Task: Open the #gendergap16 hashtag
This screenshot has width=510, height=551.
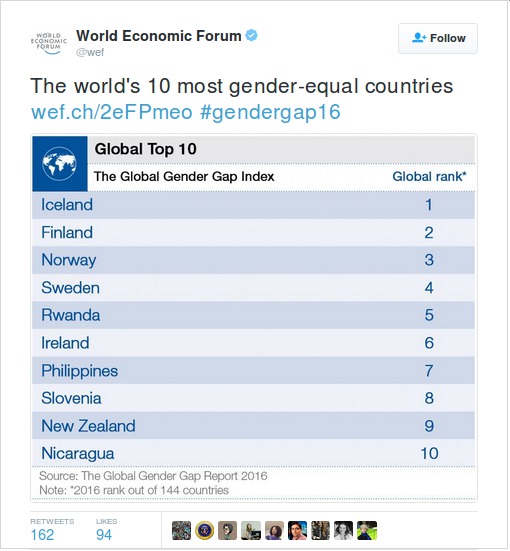Action: 270,112
